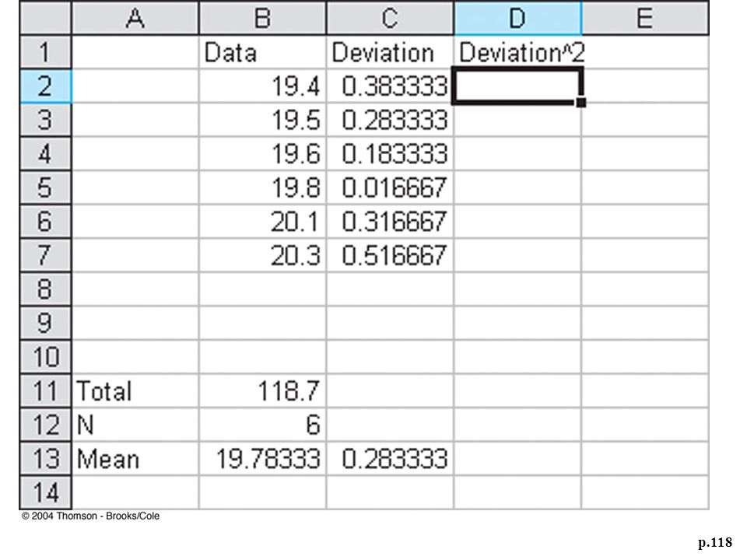The height and width of the screenshot is (560, 747).
Task: Select row 13 header
Action: pos(45,458)
